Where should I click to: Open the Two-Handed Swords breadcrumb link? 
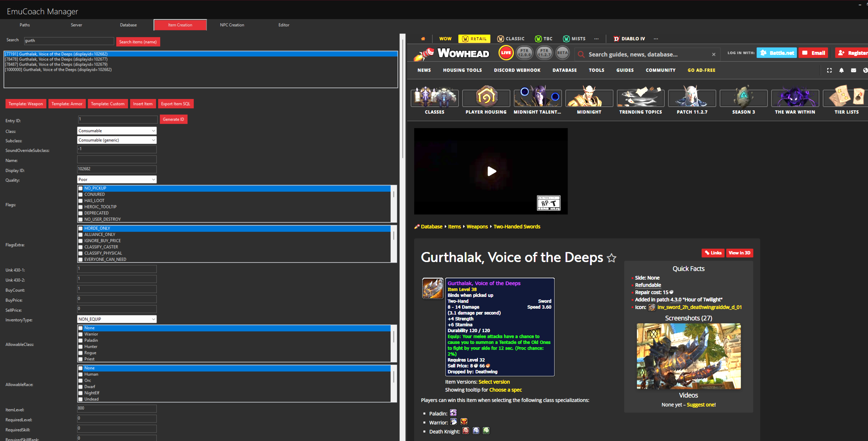pyautogui.click(x=516, y=226)
